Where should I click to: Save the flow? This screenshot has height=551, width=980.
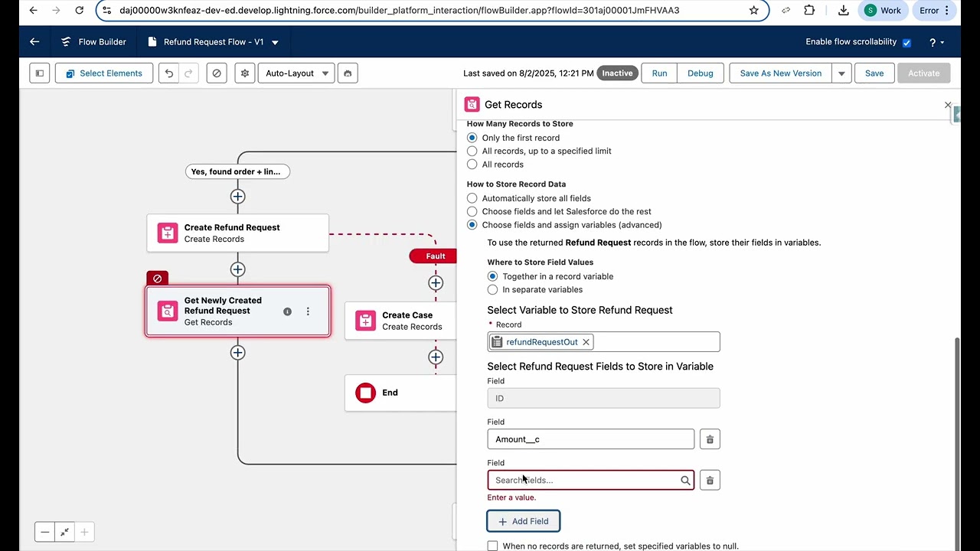point(874,73)
